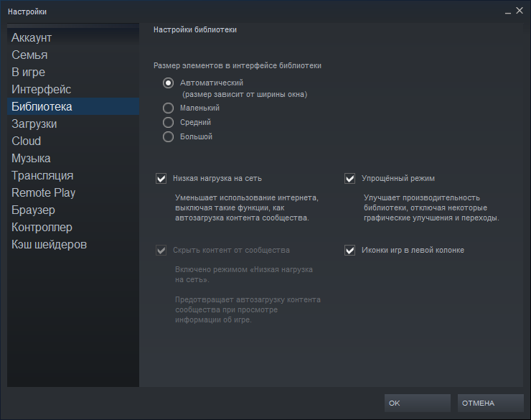The height and width of the screenshot is (420, 531).
Task: Select Remote Play in sidebar
Action: (x=72, y=192)
